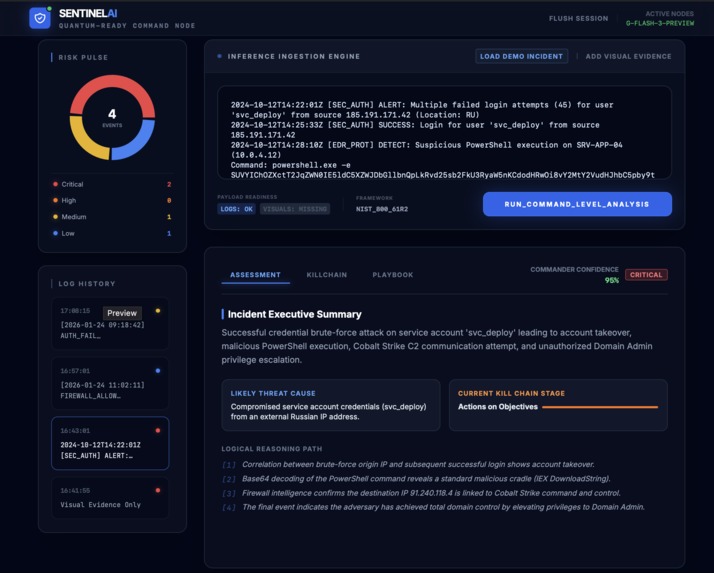This screenshot has width=714, height=573.
Task: Click the FLUSH SESSION button
Action: click(578, 19)
